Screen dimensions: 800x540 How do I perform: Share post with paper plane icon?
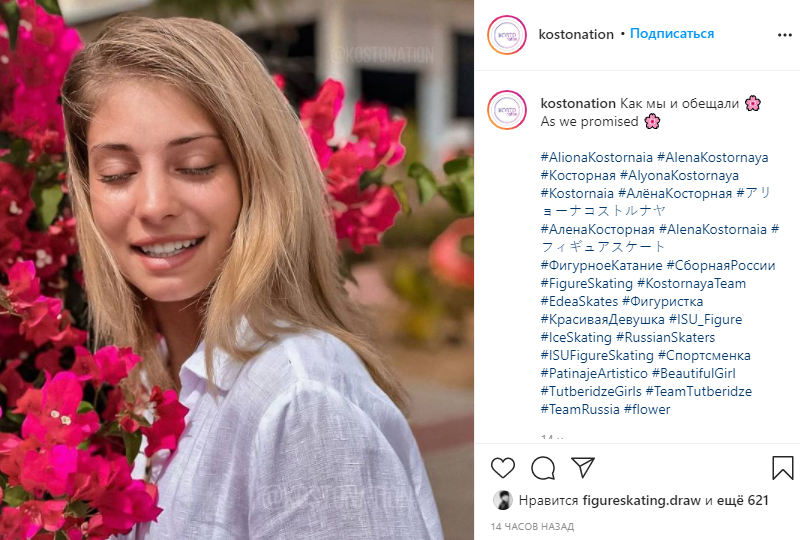pos(583,468)
